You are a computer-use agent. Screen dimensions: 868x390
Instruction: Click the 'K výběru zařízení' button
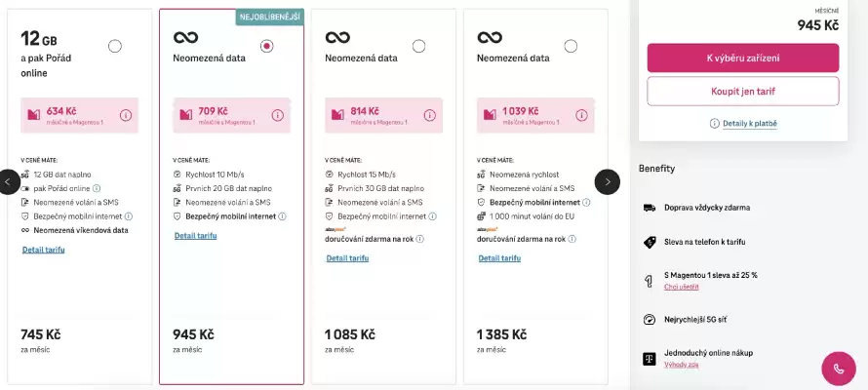point(742,58)
